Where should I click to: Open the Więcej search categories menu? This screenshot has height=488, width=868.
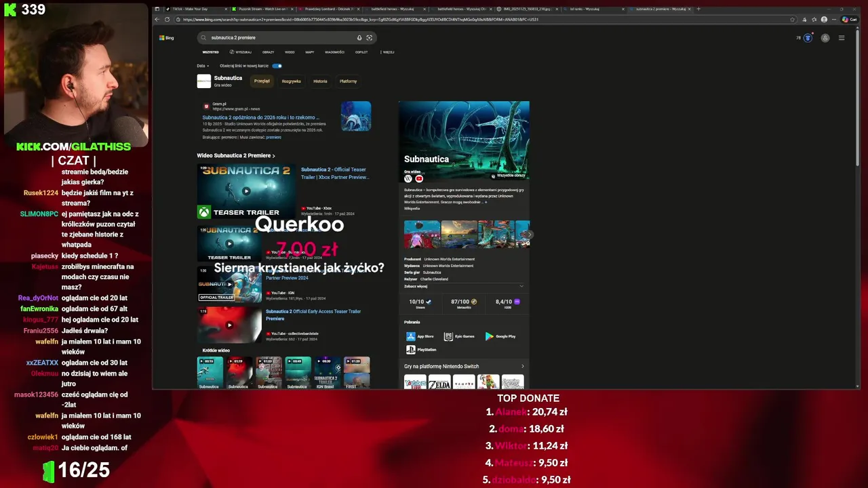387,52
